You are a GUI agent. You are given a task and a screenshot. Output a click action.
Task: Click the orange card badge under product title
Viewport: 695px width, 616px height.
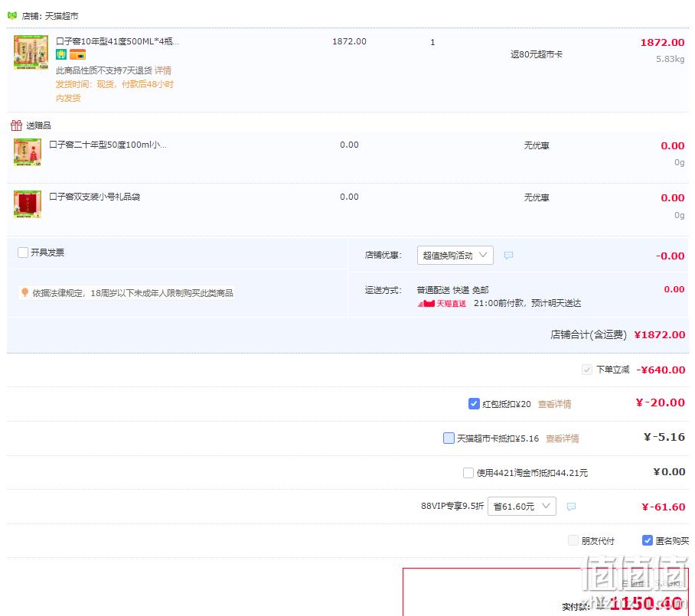(x=77, y=55)
